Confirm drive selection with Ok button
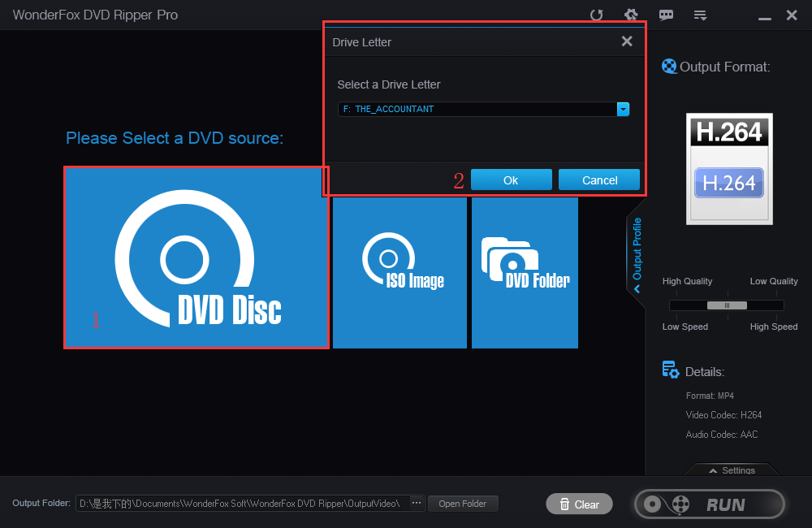The width and height of the screenshot is (812, 528). click(x=511, y=180)
